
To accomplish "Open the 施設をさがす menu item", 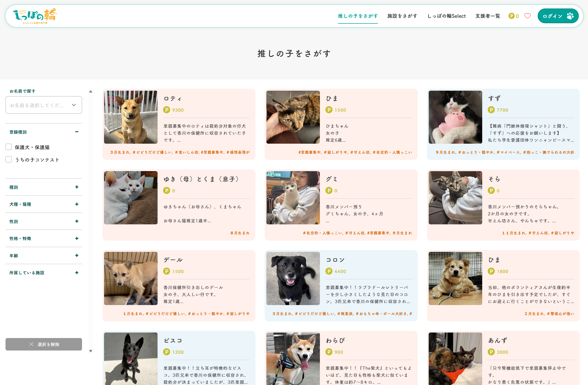I will tap(402, 16).
